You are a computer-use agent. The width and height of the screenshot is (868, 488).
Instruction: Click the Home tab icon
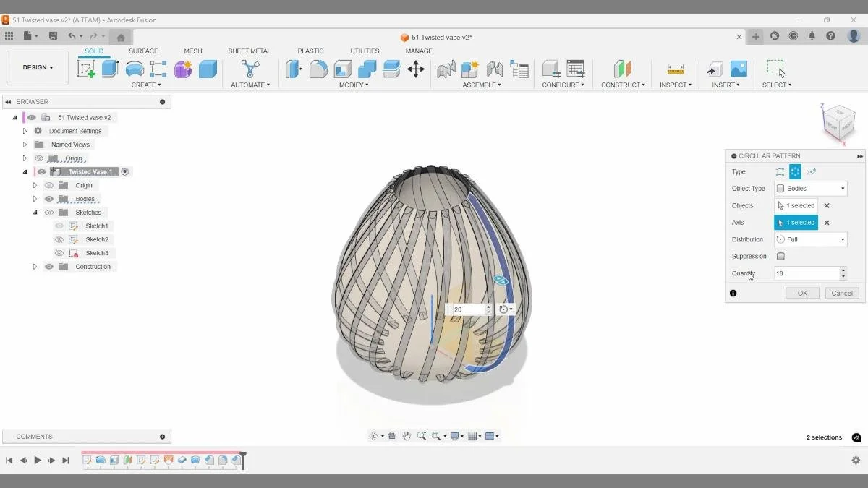121,37
